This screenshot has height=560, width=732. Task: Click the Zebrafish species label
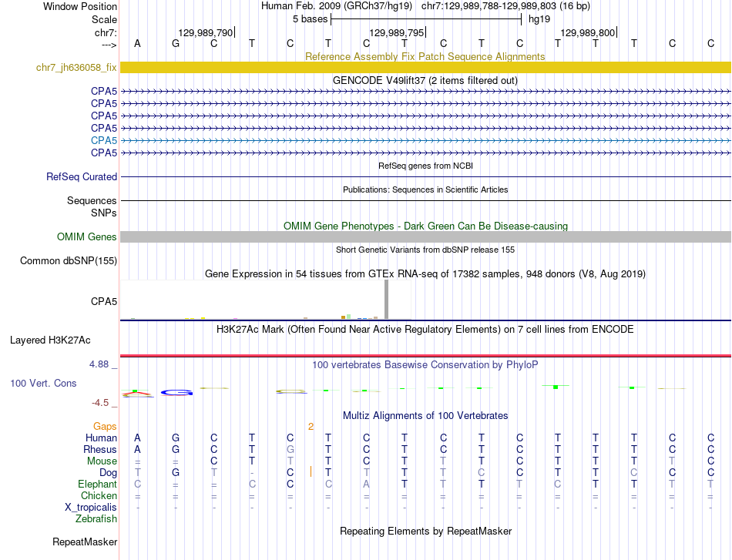tap(96, 519)
